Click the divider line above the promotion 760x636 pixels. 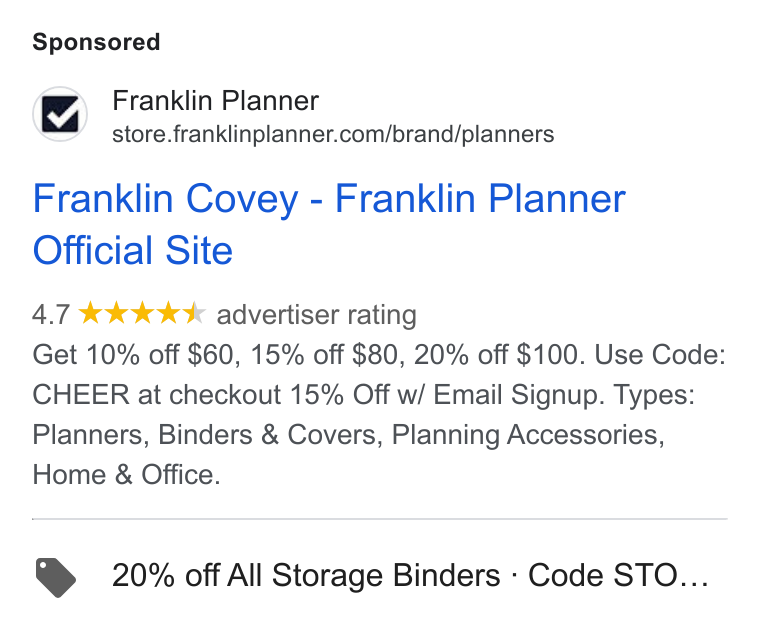[x=380, y=519]
